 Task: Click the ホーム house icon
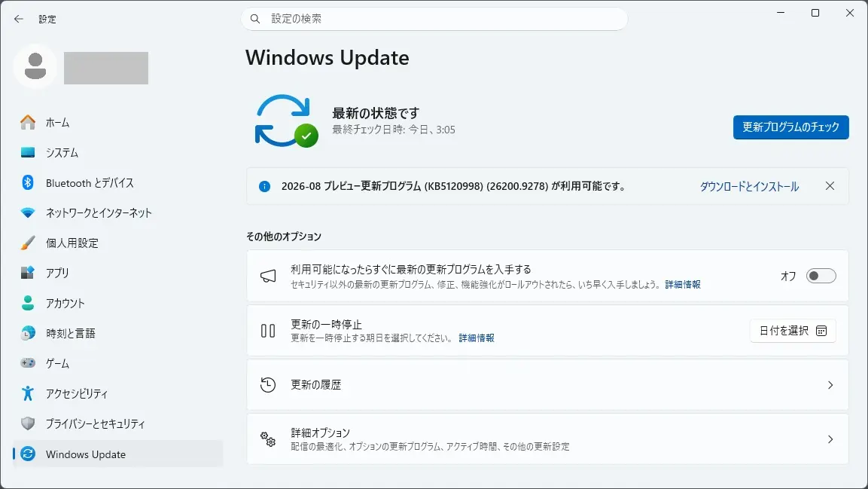pos(28,122)
